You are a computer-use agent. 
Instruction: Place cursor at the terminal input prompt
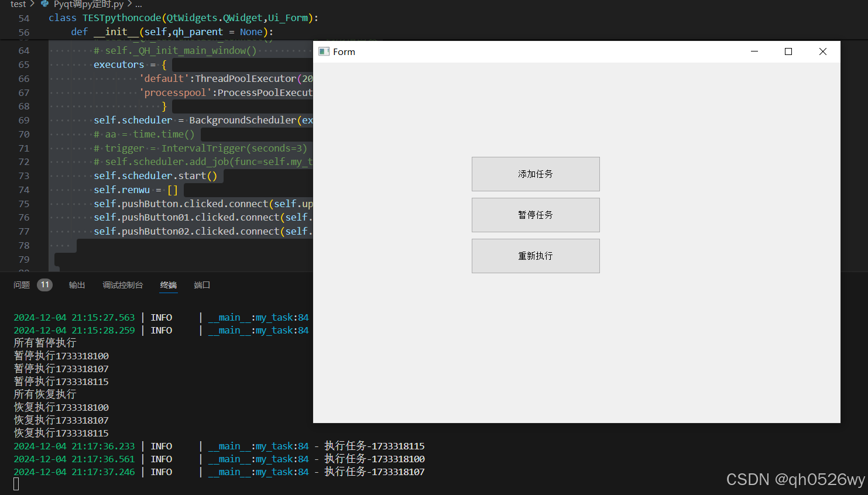coord(16,484)
